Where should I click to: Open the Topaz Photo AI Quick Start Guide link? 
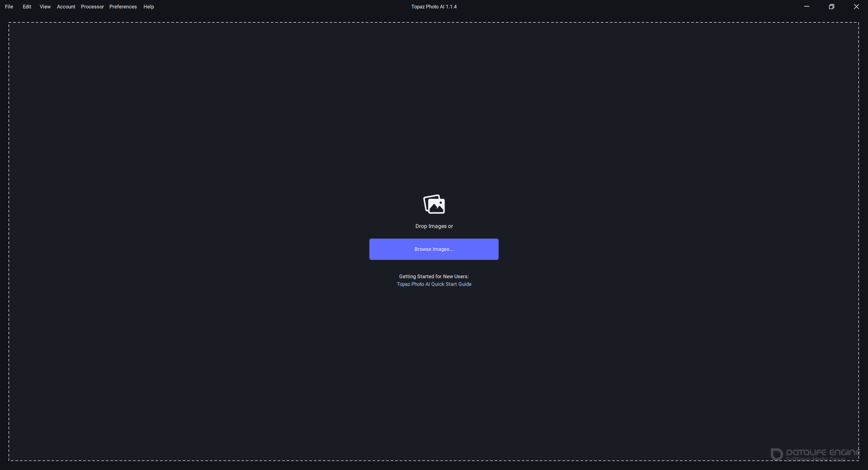[x=434, y=284]
